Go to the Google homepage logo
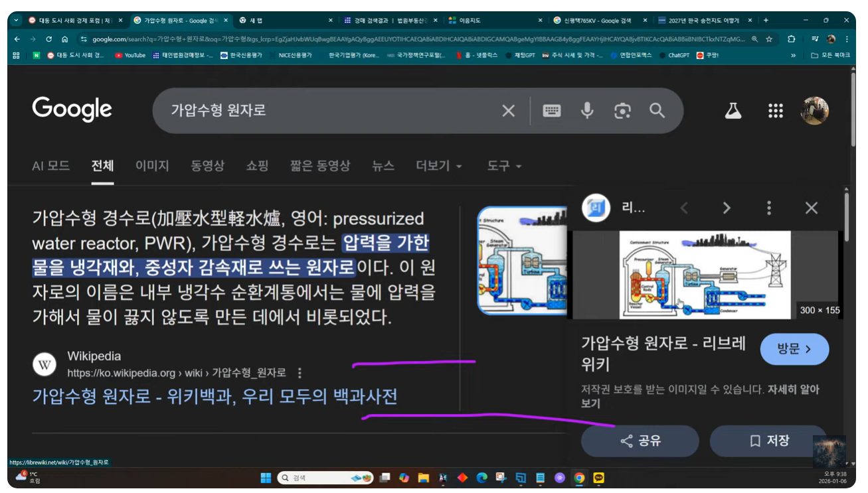This screenshot has height=493, width=868. click(72, 109)
